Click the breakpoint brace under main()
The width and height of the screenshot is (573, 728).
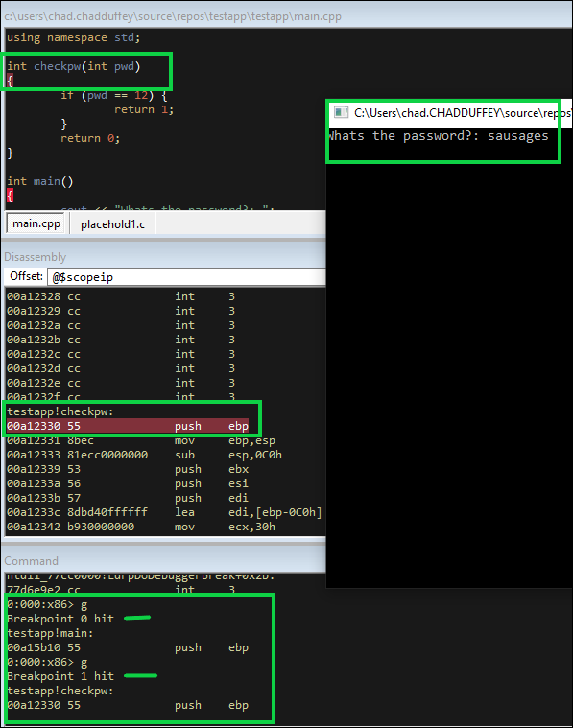(x=10, y=196)
